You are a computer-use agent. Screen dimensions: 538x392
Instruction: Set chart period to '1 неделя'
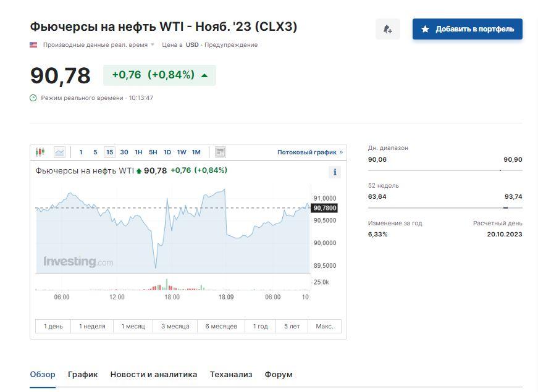pos(92,326)
